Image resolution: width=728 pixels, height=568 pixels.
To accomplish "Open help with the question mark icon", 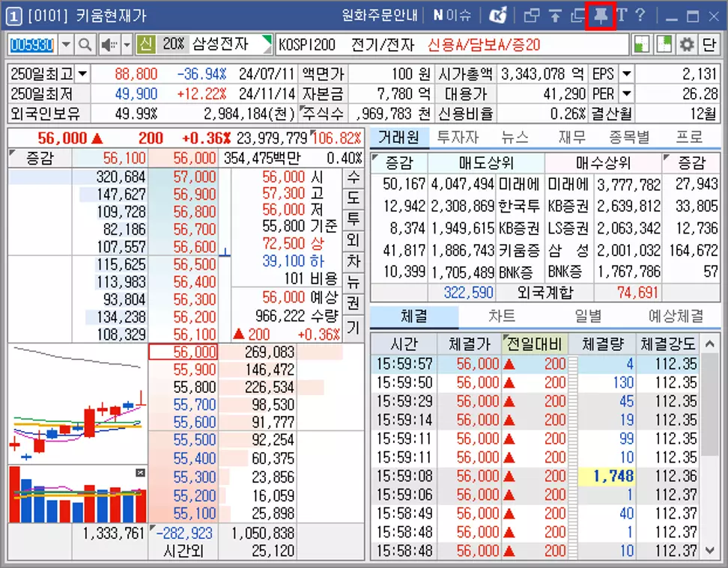I will (640, 15).
